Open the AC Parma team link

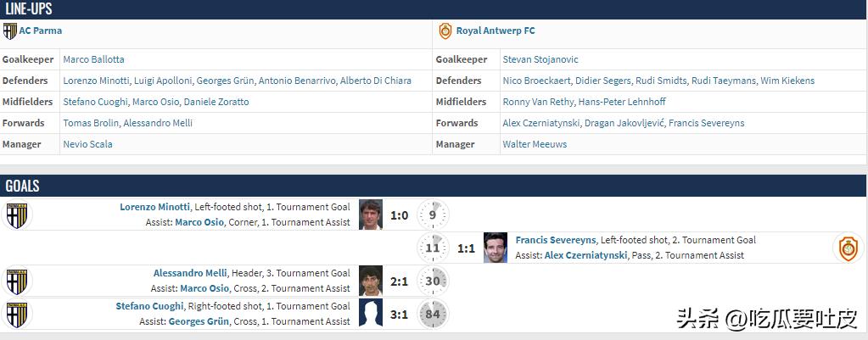pos(41,31)
